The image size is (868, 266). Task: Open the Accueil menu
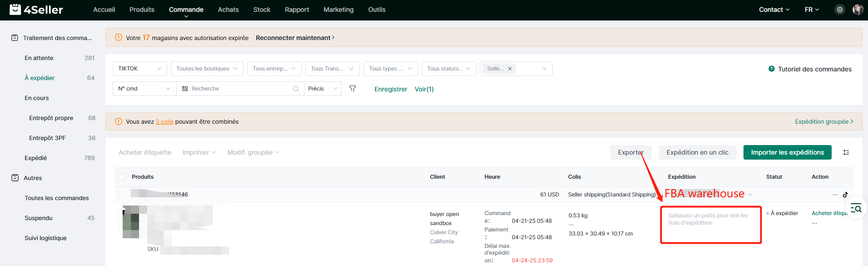click(x=104, y=10)
